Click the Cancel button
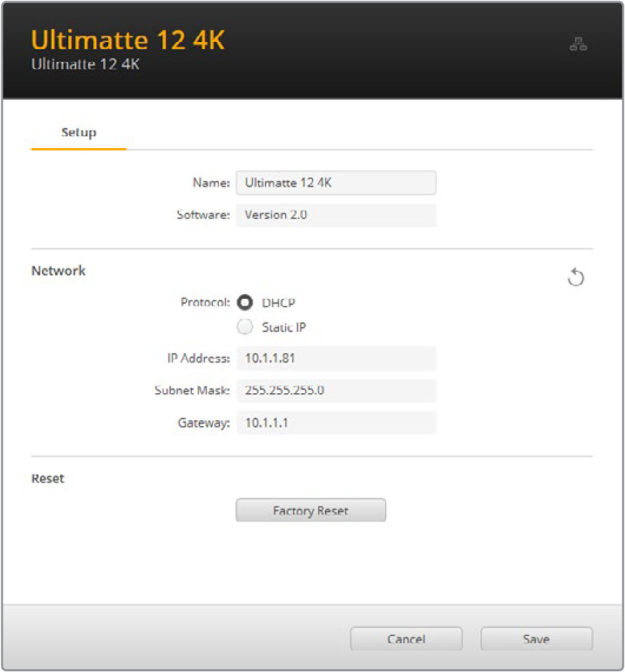Image resolution: width=625 pixels, height=672 pixels. (x=405, y=639)
